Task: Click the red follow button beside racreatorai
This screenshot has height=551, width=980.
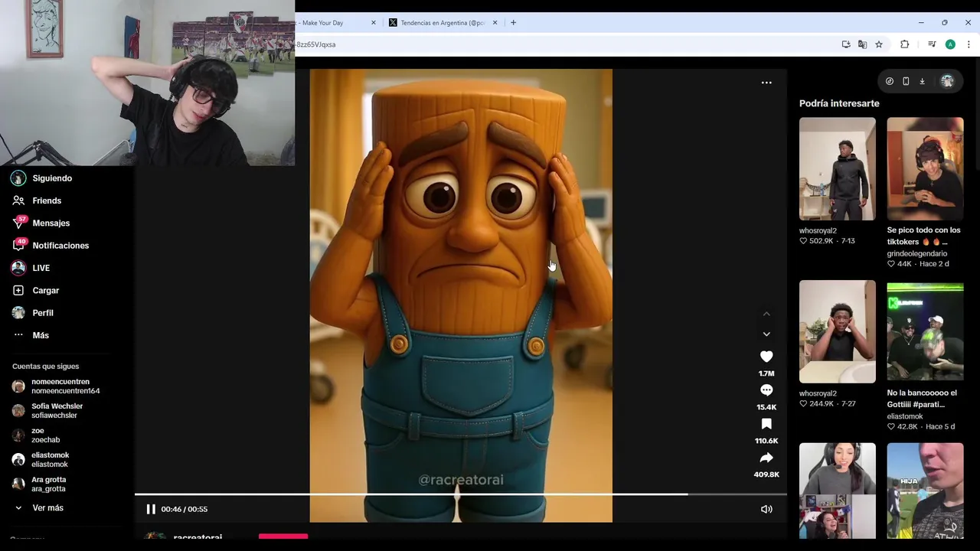Action: click(283, 536)
